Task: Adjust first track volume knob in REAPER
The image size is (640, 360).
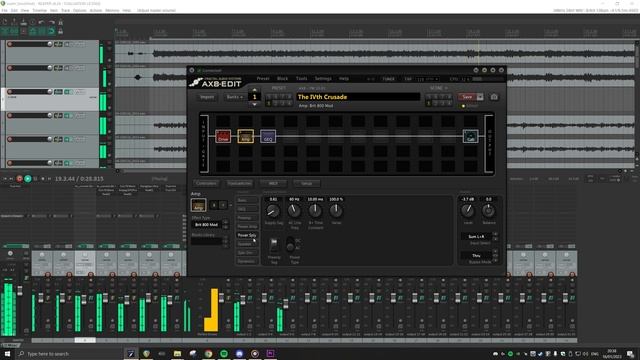Action: 50,44
